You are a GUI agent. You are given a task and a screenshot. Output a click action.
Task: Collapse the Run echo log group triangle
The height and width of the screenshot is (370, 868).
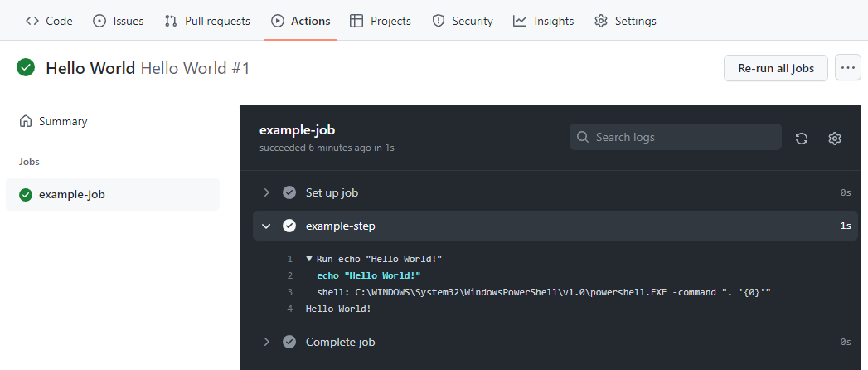pyautogui.click(x=309, y=259)
